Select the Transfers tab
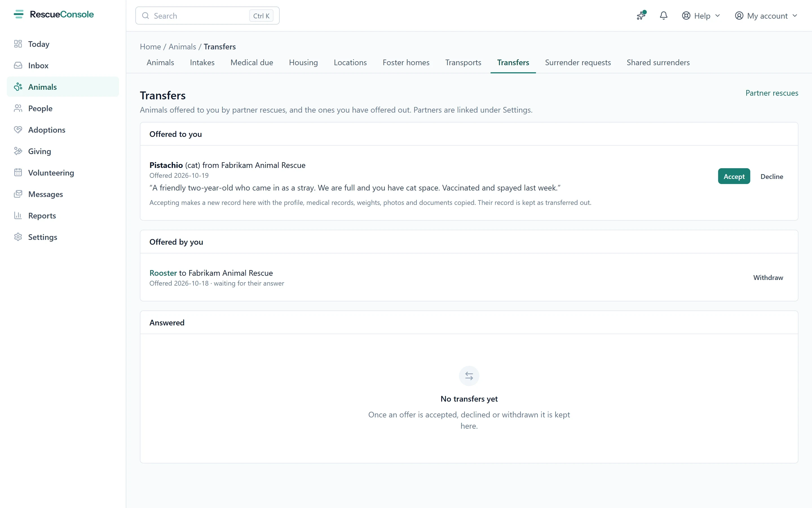 (x=513, y=62)
